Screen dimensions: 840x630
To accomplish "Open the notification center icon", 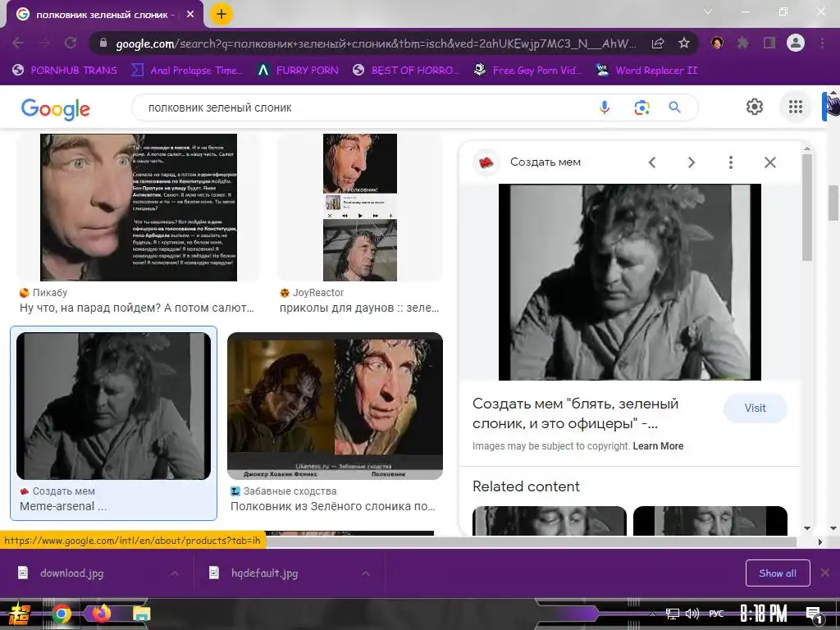I will 814,614.
